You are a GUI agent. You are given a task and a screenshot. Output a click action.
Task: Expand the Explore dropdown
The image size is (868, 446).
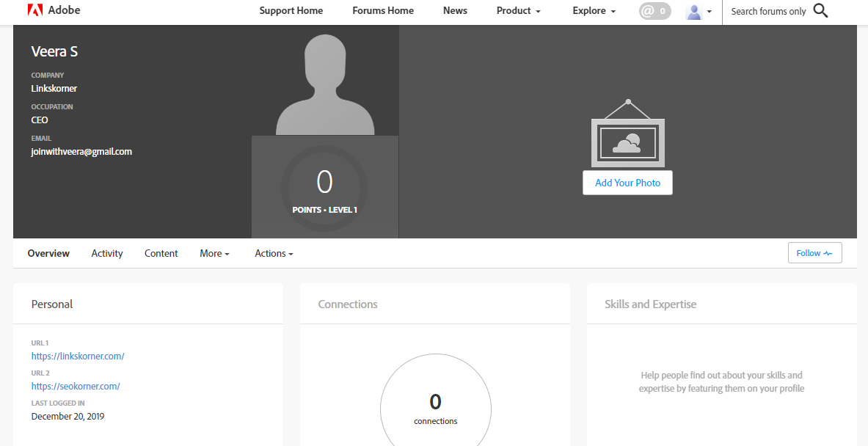pos(593,11)
